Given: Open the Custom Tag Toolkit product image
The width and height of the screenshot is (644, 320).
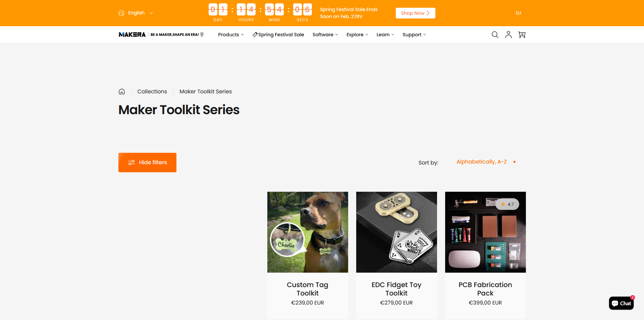Looking at the screenshot, I should [x=308, y=232].
